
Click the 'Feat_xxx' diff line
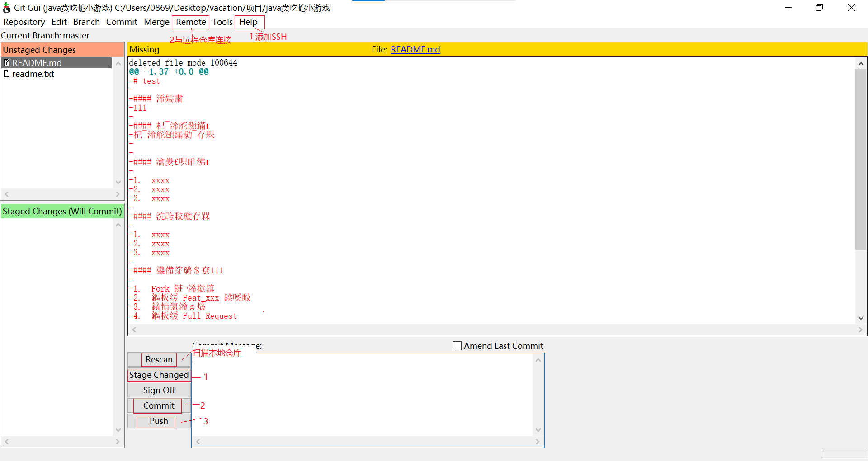point(190,298)
